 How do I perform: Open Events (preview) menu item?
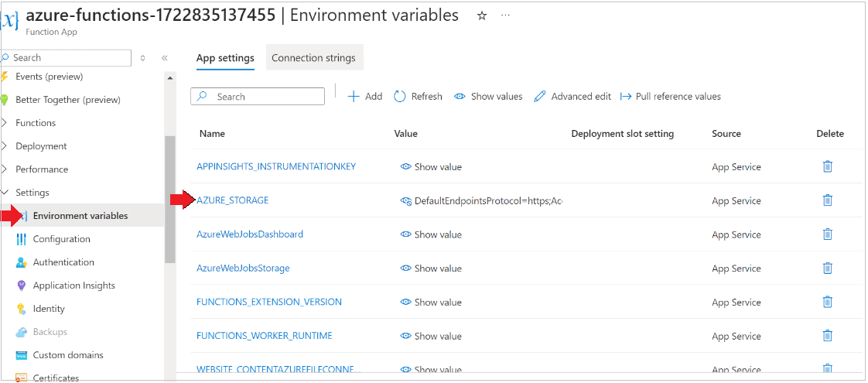click(50, 77)
